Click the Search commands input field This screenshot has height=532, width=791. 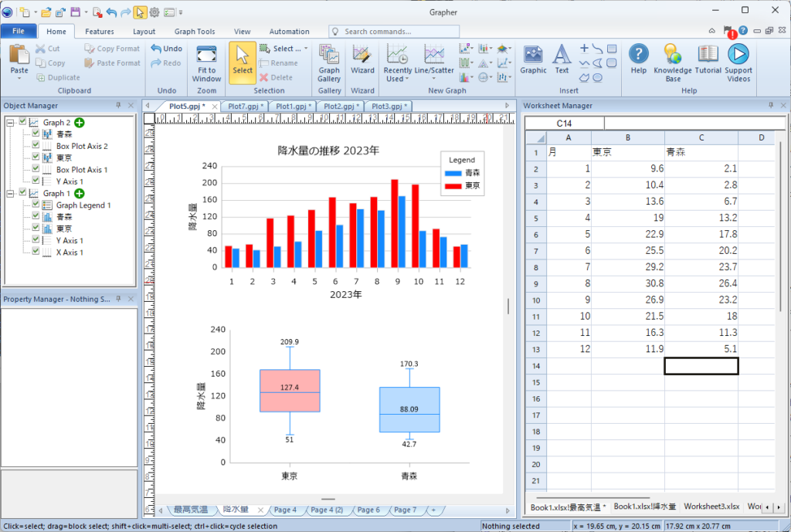coord(398,32)
